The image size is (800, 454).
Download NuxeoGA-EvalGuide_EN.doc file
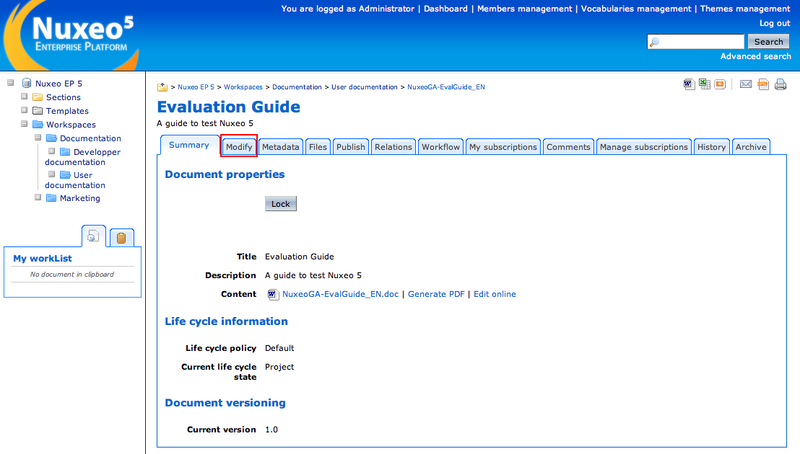coord(340,294)
